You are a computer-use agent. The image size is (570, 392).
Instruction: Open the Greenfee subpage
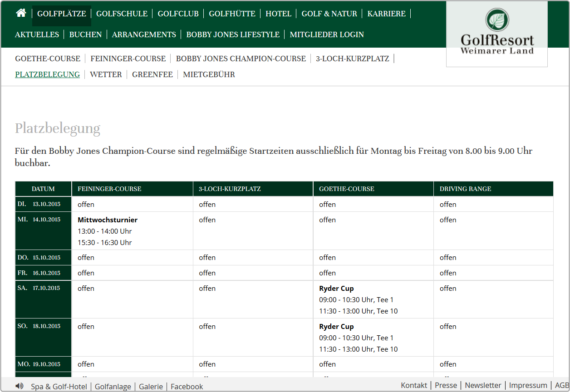click(x=152, y=74)
